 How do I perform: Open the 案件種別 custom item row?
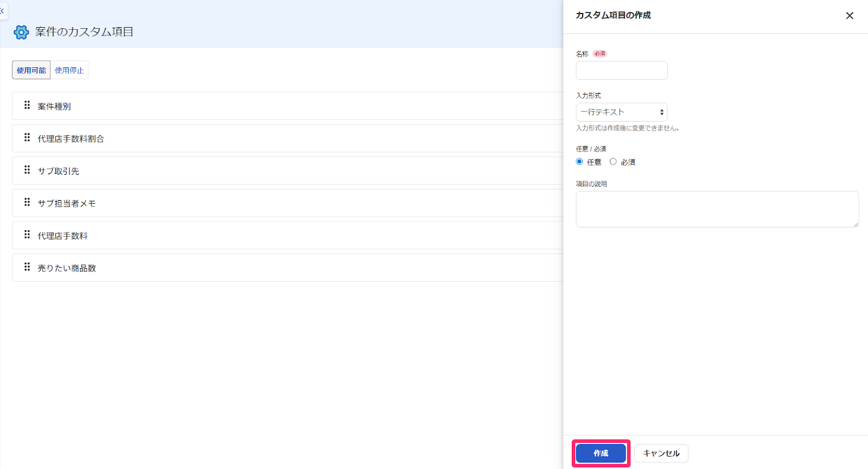(x=288, y=106)
